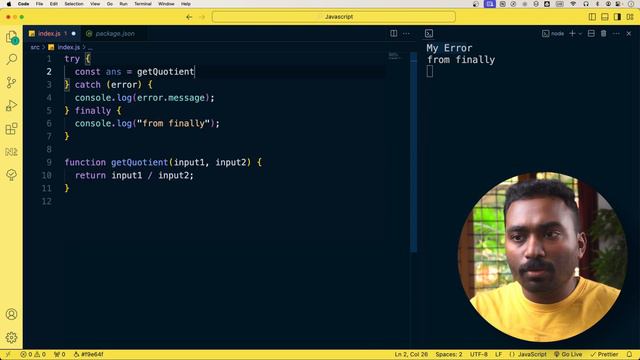Open the Selection menu
This screenshot has height=360, width=640.
(x=74, y=4)
